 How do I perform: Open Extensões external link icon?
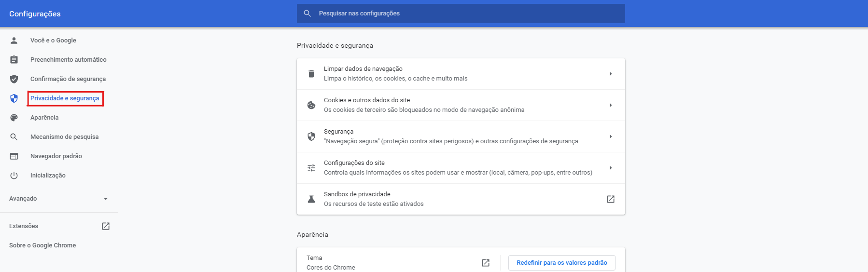[106, 226]
